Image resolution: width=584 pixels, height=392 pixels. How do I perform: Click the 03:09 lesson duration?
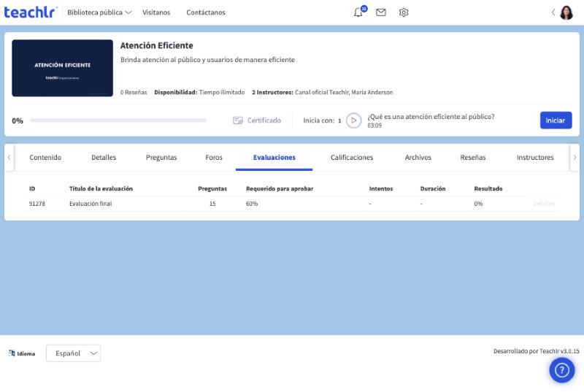tap(374, 126)
